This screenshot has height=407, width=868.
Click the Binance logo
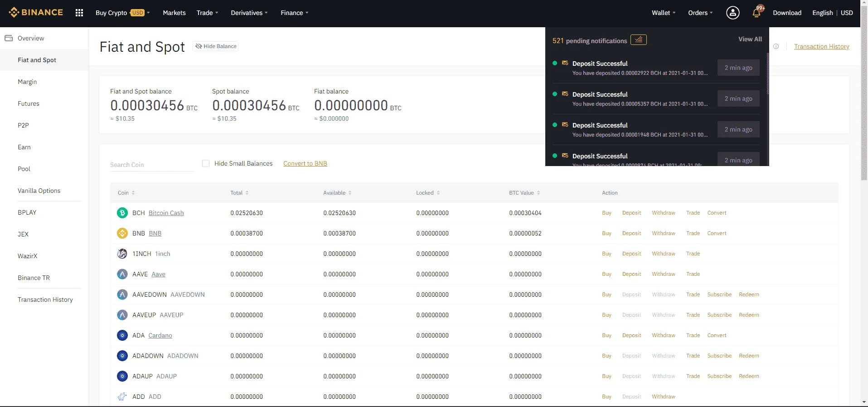click(x=36, y=12)
